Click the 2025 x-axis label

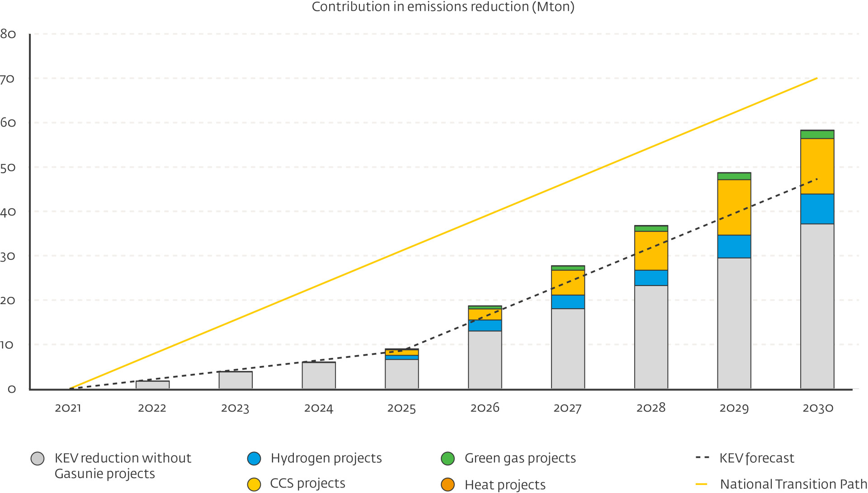(x=401, y=408)
